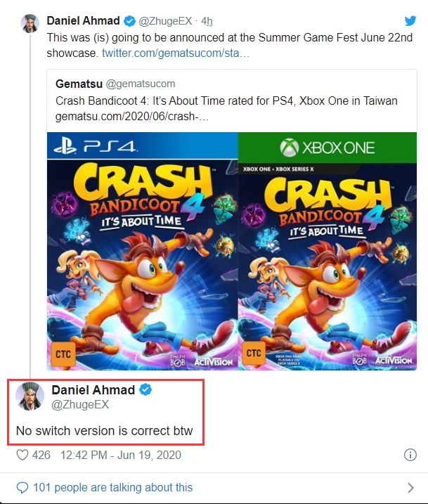Click the gematsu.com/2020/06/crash-… article URL

(132, 117)
